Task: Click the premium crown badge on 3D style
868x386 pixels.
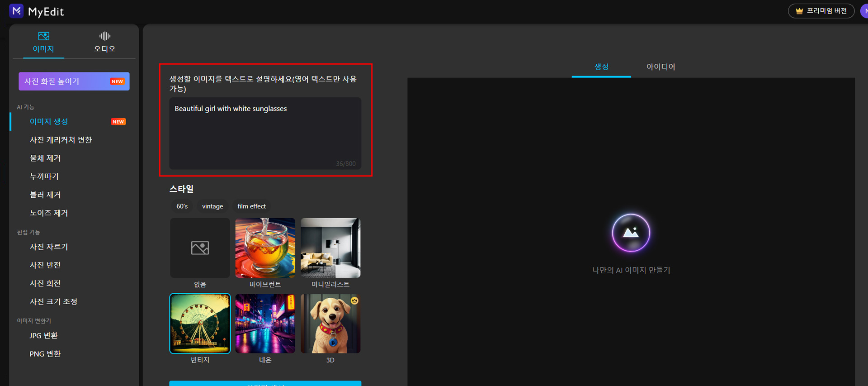Action: click(355, 300)
